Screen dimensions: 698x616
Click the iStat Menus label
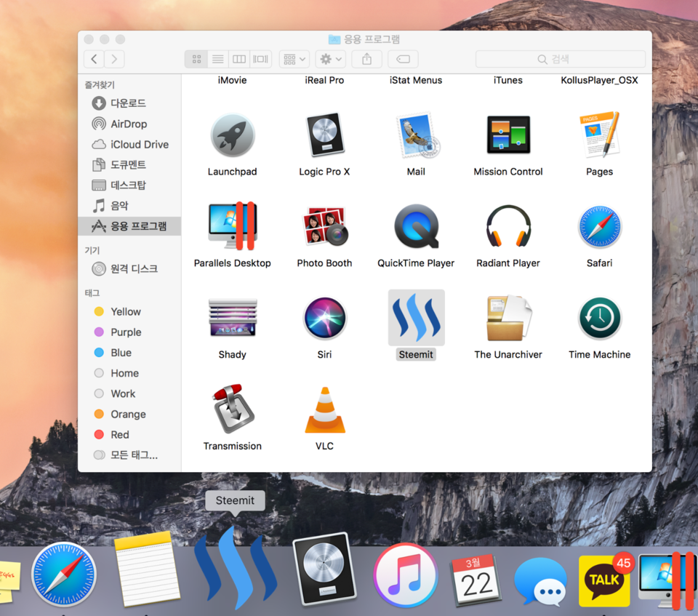[x=416, y=80]
